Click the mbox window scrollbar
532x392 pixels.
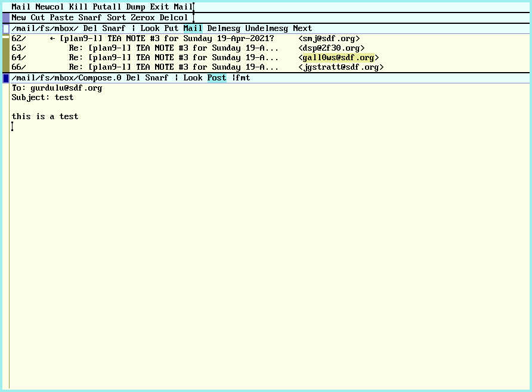click(x=6, y=53)
